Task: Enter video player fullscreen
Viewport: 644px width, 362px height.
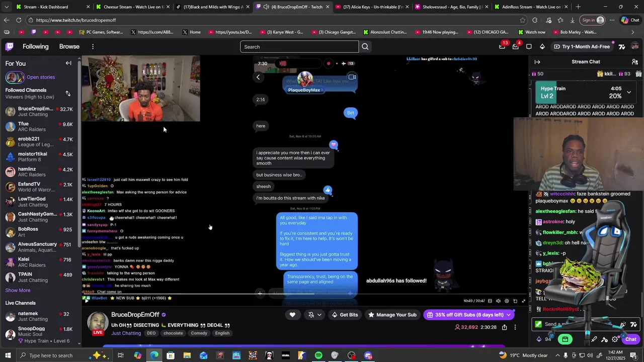Action: click(523, 301)
